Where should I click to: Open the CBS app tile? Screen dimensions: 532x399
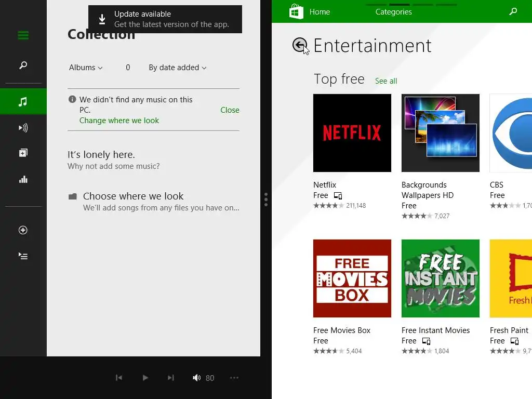pyautogui.click(x=511, y=133)
